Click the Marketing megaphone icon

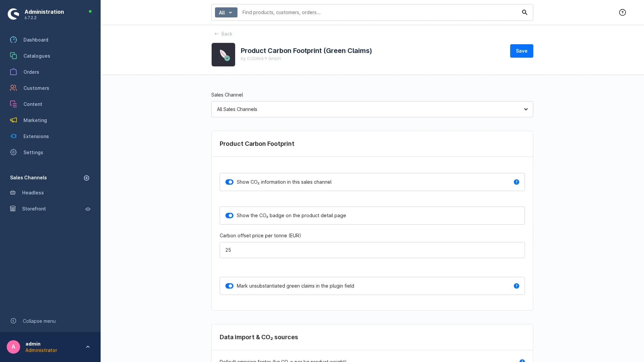tap(13, 120)
